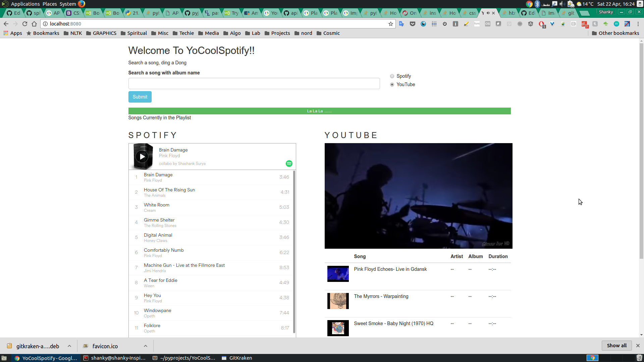Image resolution: width=644 pixels, height=362 pixels.
Task: Click the address bar showing localhost:8080
Action: pos(218,24)
